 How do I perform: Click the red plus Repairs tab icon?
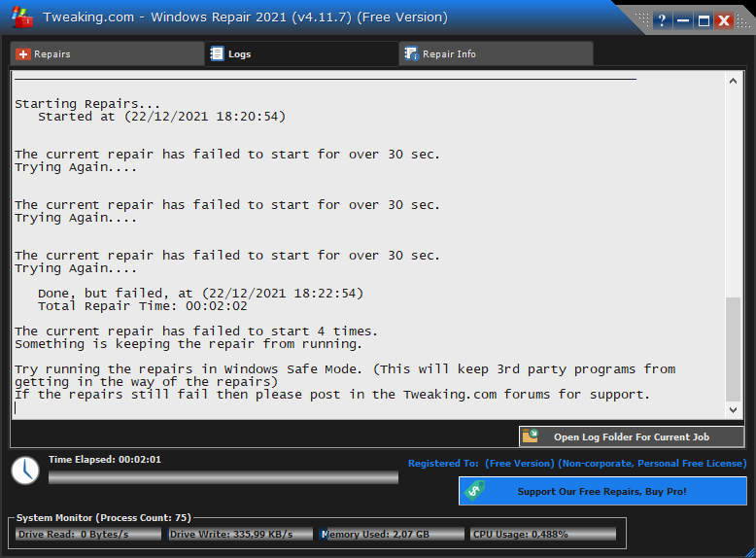[23, 54]
